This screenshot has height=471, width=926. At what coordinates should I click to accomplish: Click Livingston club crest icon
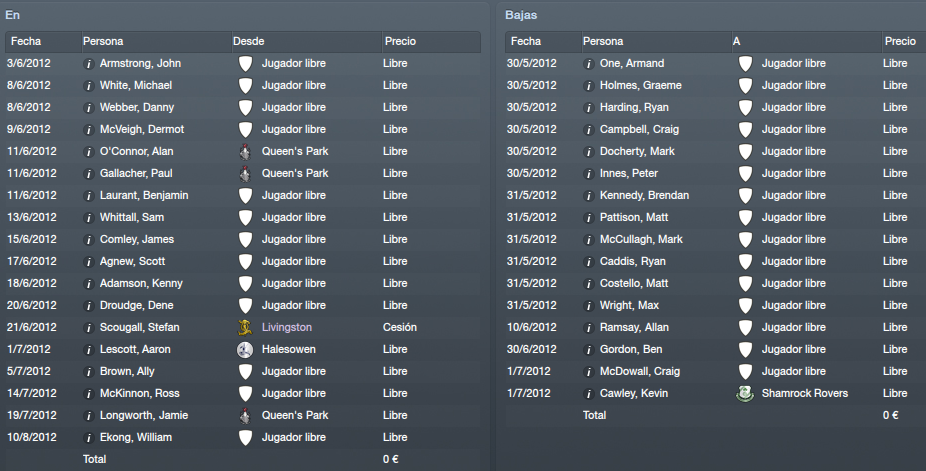[x=244, y=328]
